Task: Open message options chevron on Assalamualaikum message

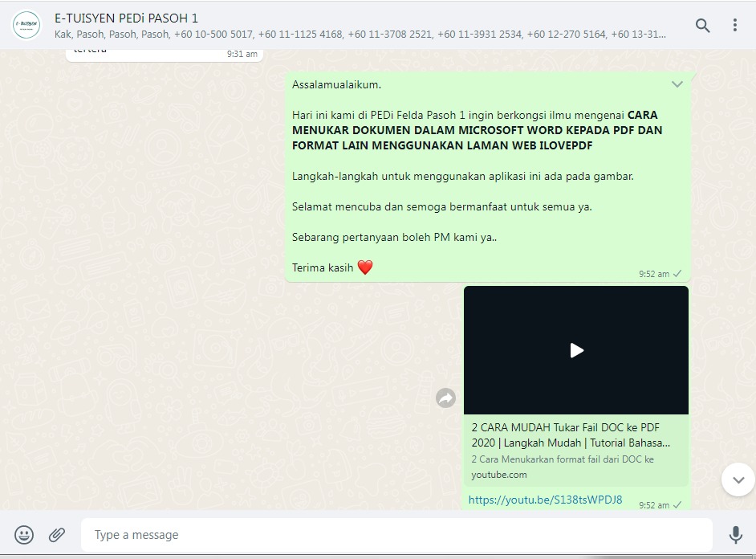Action: 677,84
